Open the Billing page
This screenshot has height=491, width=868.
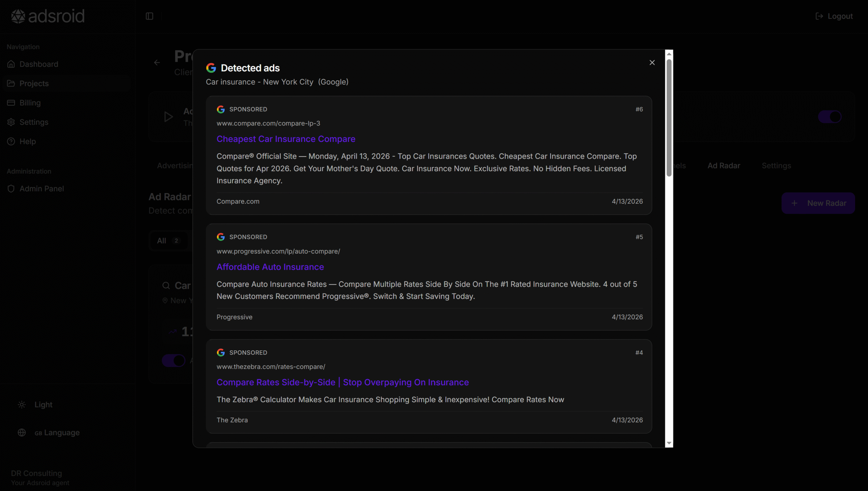30,103
